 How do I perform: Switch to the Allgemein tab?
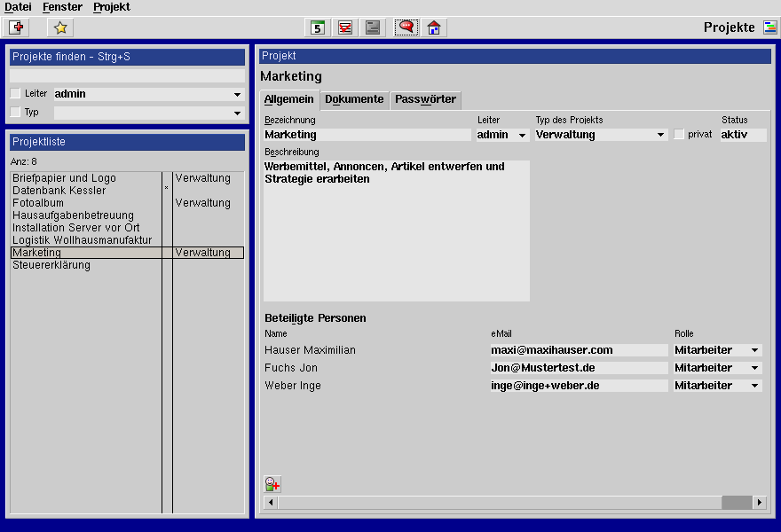pos(289,99)
